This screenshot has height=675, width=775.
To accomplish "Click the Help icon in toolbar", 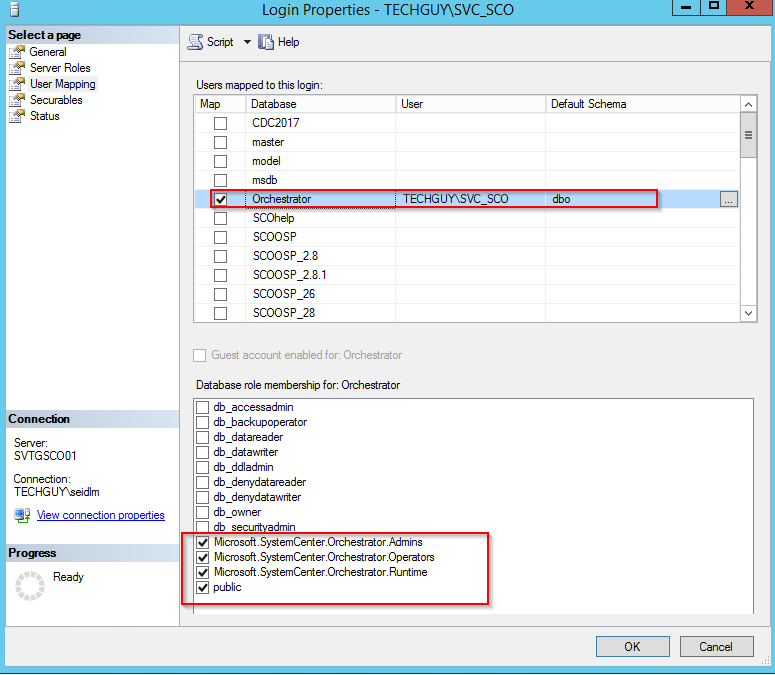I will point(266,42).
